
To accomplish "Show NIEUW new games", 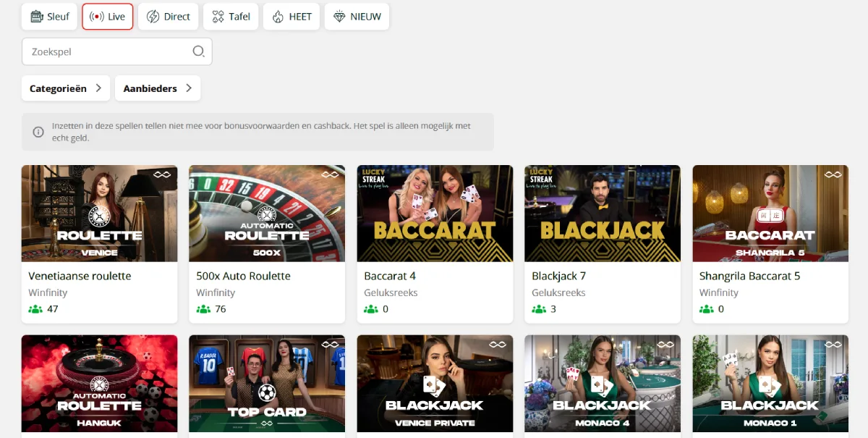I will pos(357,17).
